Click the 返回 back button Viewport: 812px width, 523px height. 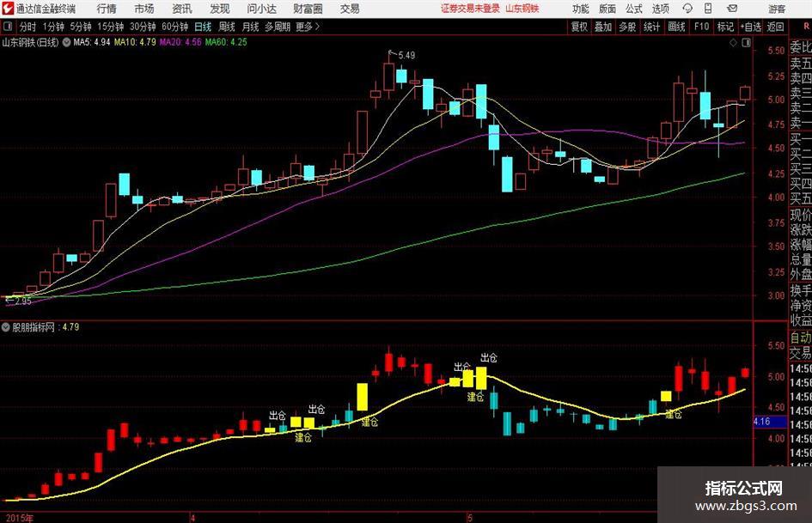pyautogui.click(x=775, y=27)
